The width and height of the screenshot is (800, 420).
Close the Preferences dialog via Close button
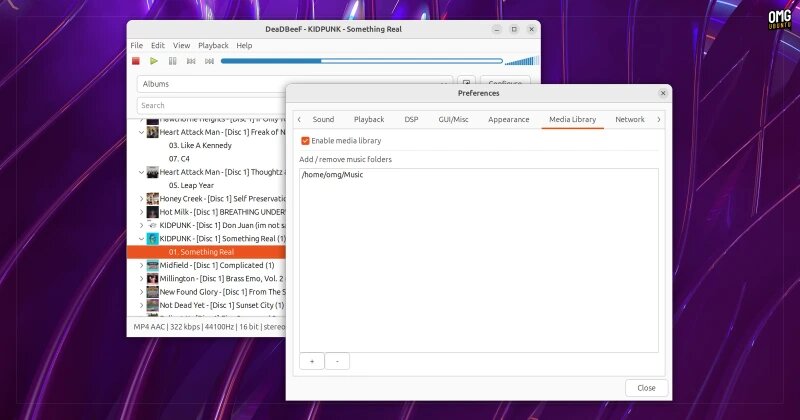coord(646,388)
